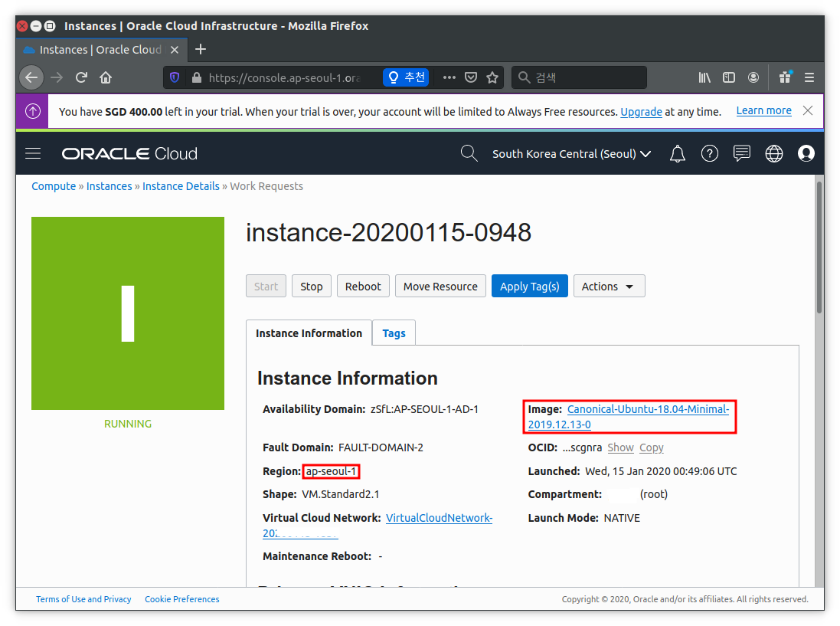Click tracking protection shield icon
Image resolution: width=840 pixels, height=626 pixels.
coord(174,77)
